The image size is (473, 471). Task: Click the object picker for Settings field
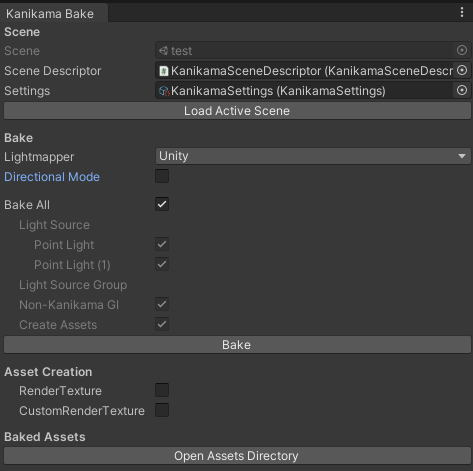462,90
